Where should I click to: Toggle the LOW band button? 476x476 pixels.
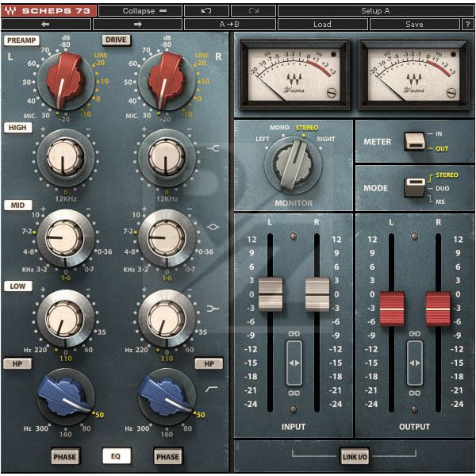pos(18,286)
